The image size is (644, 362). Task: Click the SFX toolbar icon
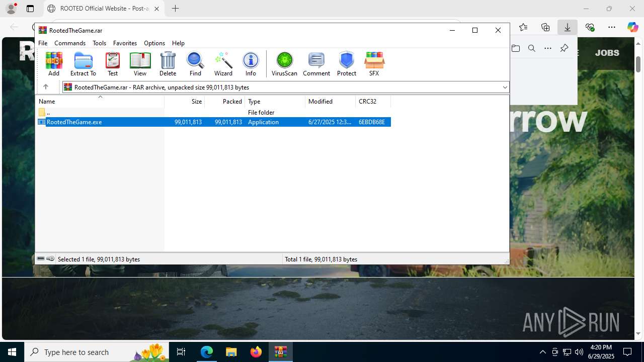[374, 64]
